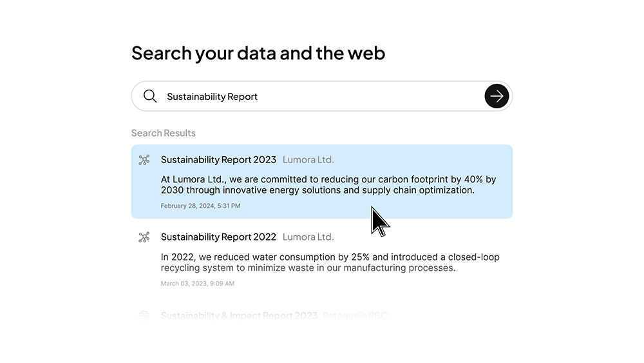The height and width of the screenshot is (363, 644).
Task: Click the network icon beside Sustainability Report 2022
Action: click(144, 237)
